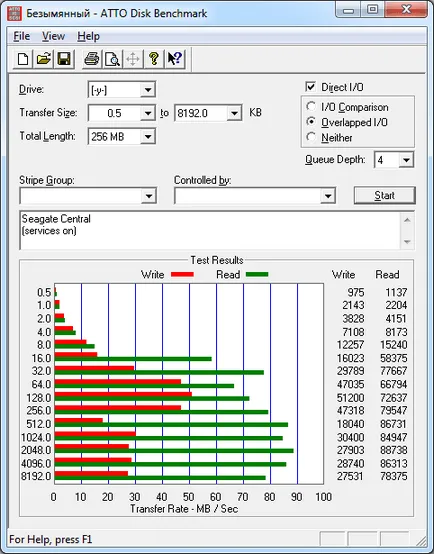This screenshot has height=554, width=434.
Task: Click the green read bar for 2048.0
Action: pyautogui.click(x=174, y=451)
